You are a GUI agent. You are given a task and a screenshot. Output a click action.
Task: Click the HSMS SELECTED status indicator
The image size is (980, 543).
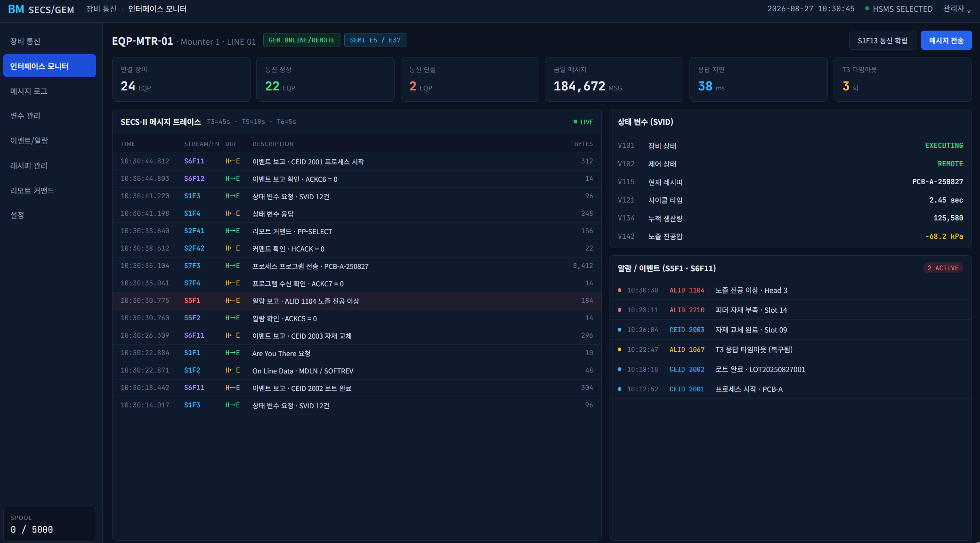tap(899, 9)
